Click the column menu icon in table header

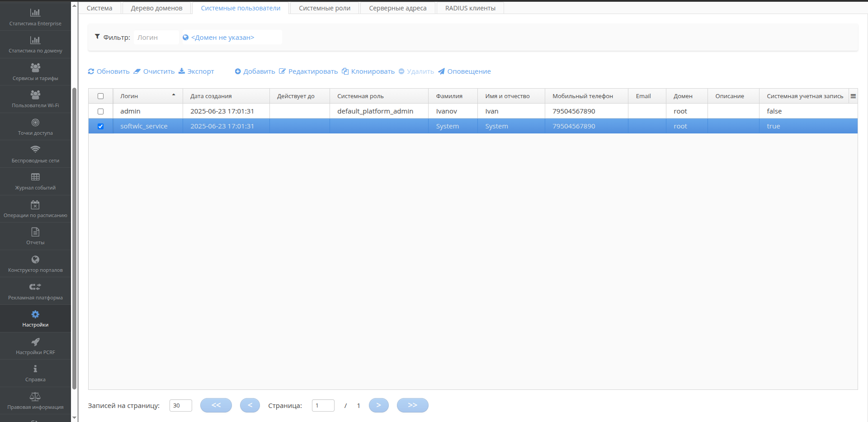[x=853, y=96]
